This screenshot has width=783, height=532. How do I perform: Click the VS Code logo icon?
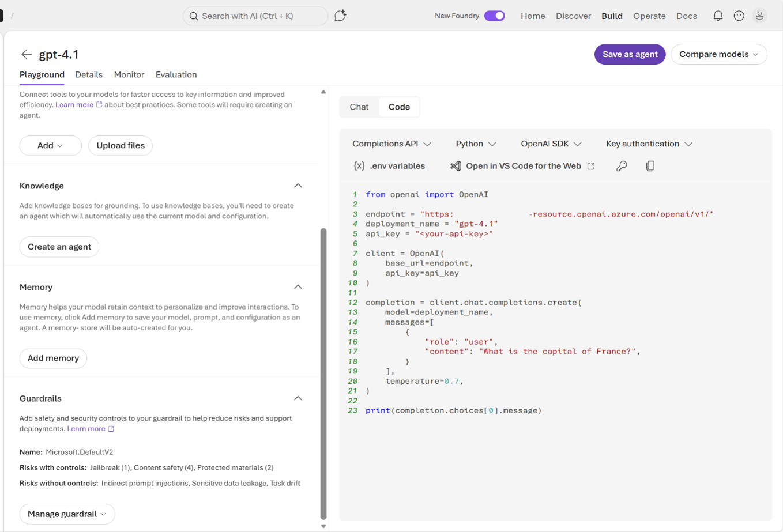pos(456,166)
